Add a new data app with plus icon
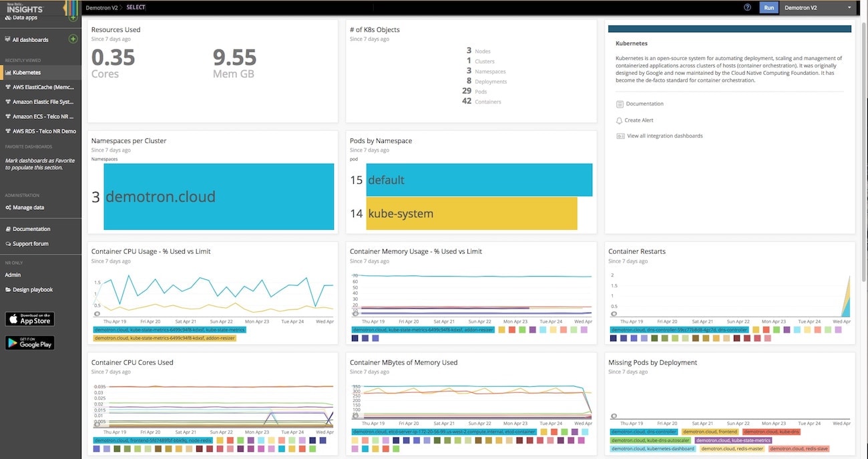The image size is (868, 459). coord(73,17)
